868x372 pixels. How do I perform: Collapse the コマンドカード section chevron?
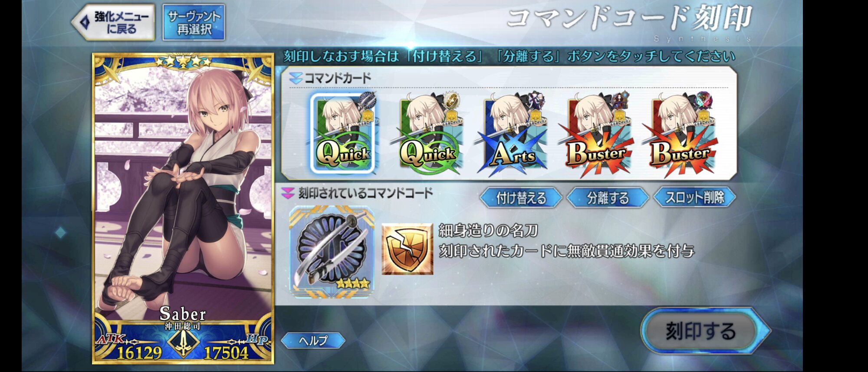tap(296, 78)
